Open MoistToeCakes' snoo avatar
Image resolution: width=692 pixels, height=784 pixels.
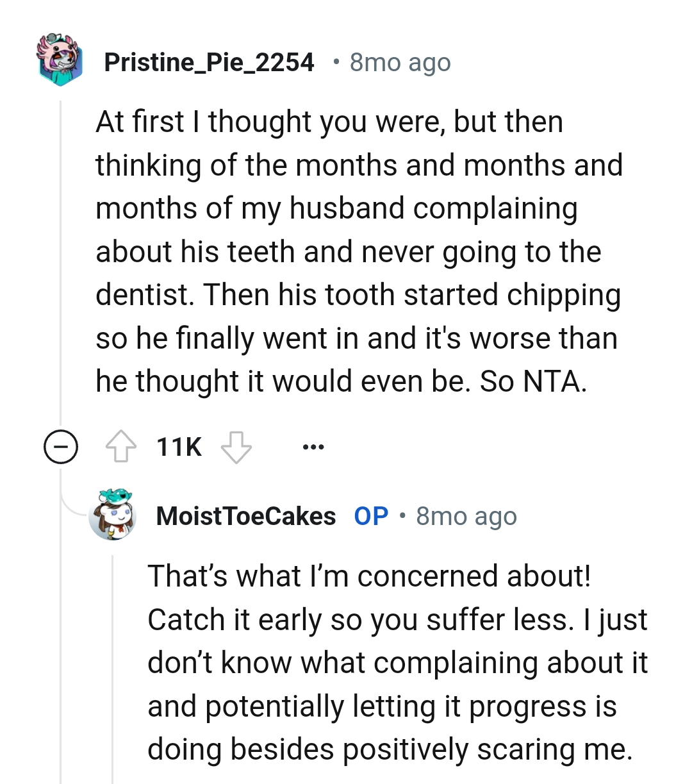(113, 515)
